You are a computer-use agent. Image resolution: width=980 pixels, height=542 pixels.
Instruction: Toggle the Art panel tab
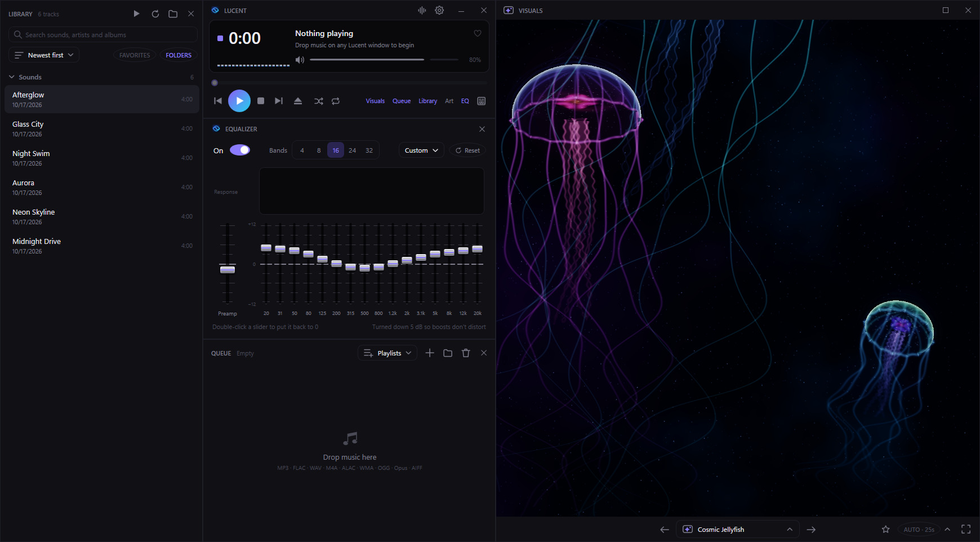449,101
